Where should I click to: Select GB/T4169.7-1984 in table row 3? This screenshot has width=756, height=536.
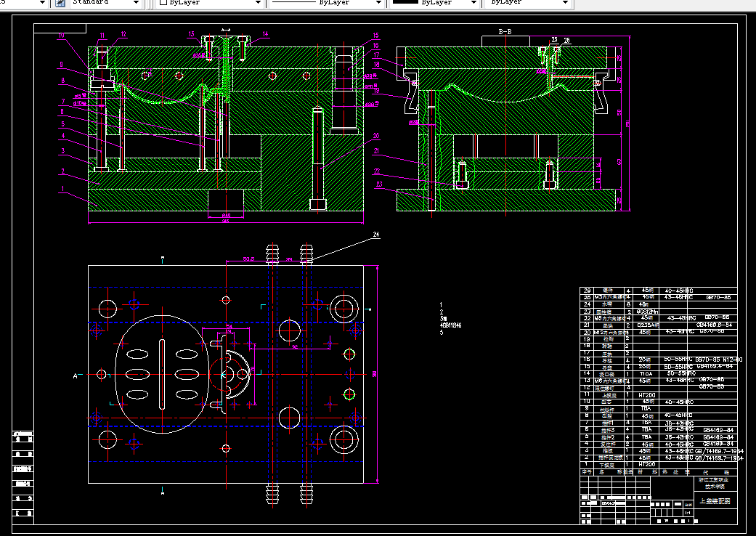click(719, 451)
